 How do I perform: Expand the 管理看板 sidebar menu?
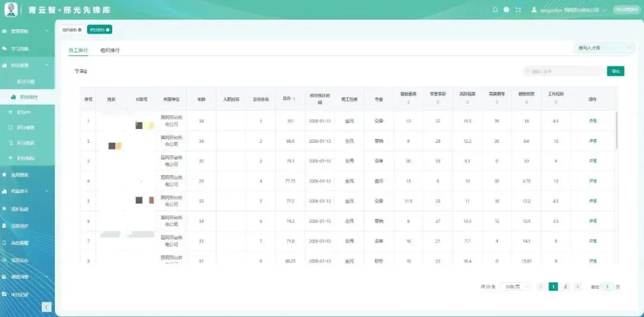point(47,31)
